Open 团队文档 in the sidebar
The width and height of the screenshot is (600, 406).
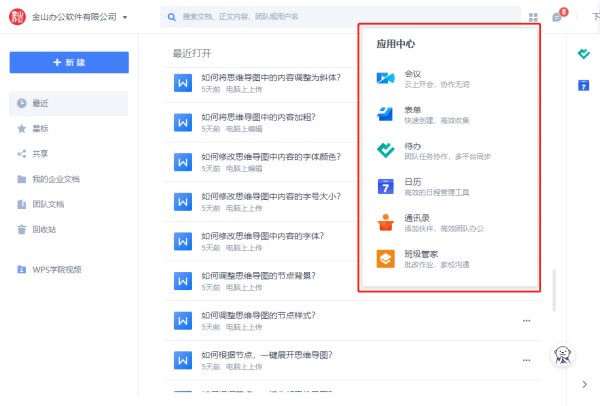coord(68,204)
